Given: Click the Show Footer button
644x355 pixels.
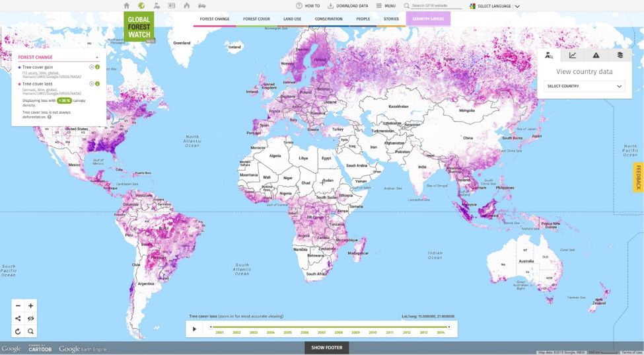Looking at the screenshot, I should (326, 348).
